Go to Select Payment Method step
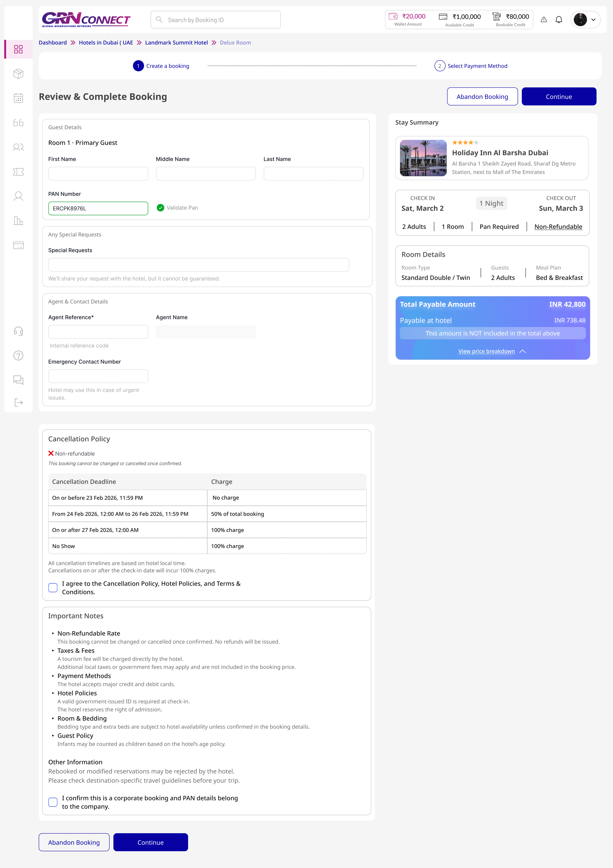Image resolution: width=613 pixels, height=868 pixels. coord(477,66)
